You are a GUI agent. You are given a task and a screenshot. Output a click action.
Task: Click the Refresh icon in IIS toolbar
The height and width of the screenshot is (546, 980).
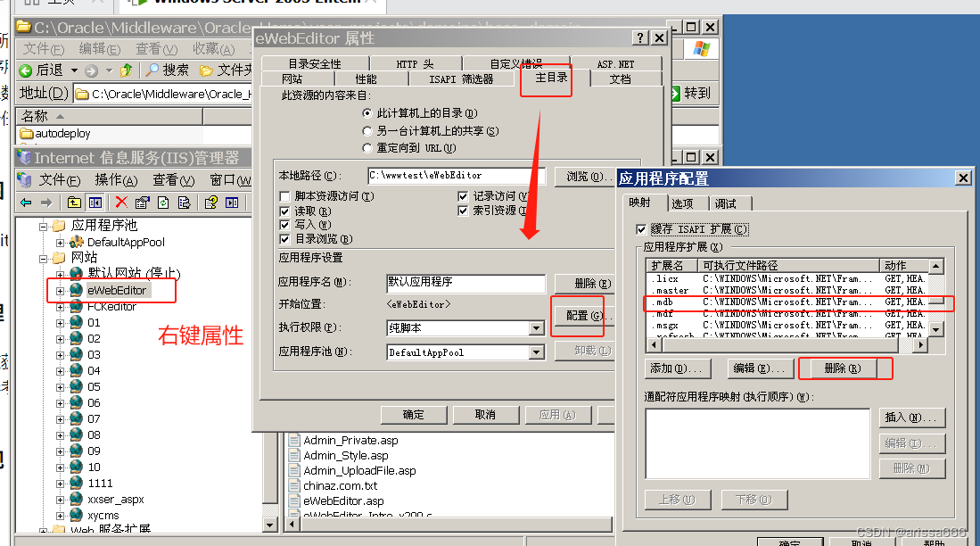163,203
